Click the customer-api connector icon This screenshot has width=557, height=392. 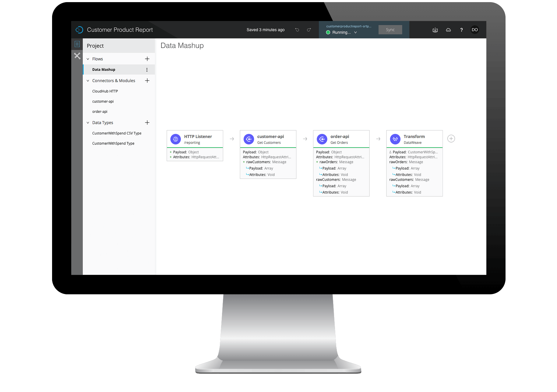[x=249, y=139]
